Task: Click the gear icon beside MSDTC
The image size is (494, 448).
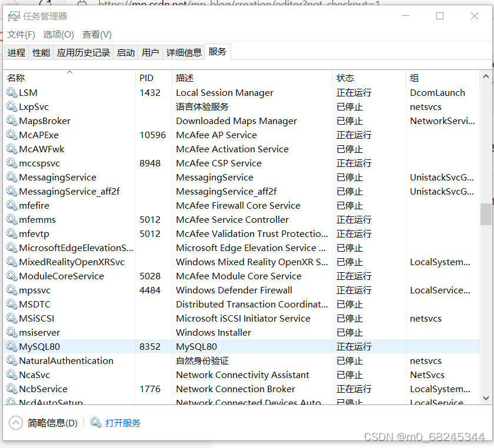Action: click(x=12, y=305)
